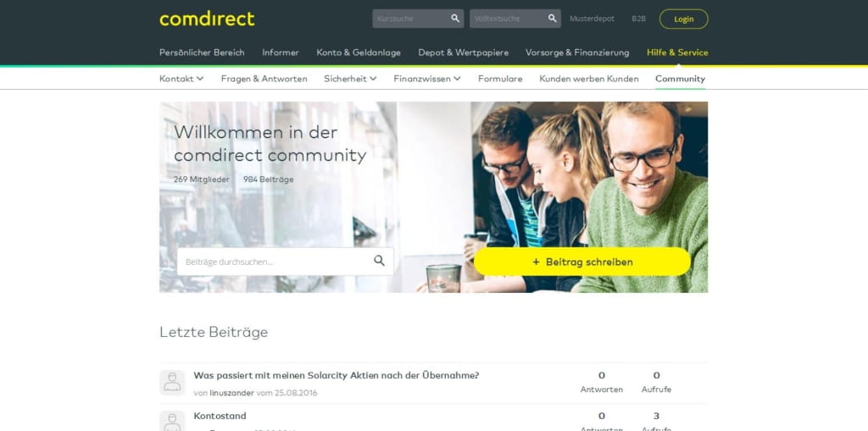The height and width of the screenshot is (431, 868).
Task: Open the Musterdepot link
Action: [592, 19]
